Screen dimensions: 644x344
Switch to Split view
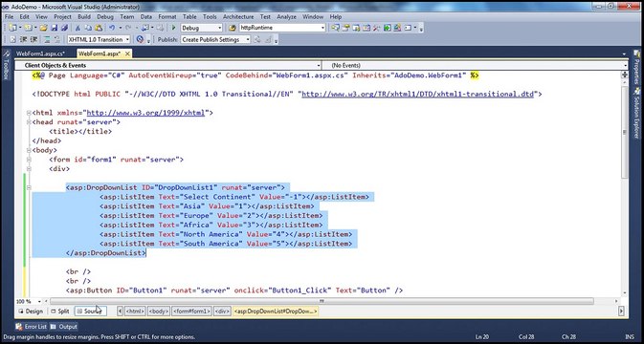[x=60, y=312]
